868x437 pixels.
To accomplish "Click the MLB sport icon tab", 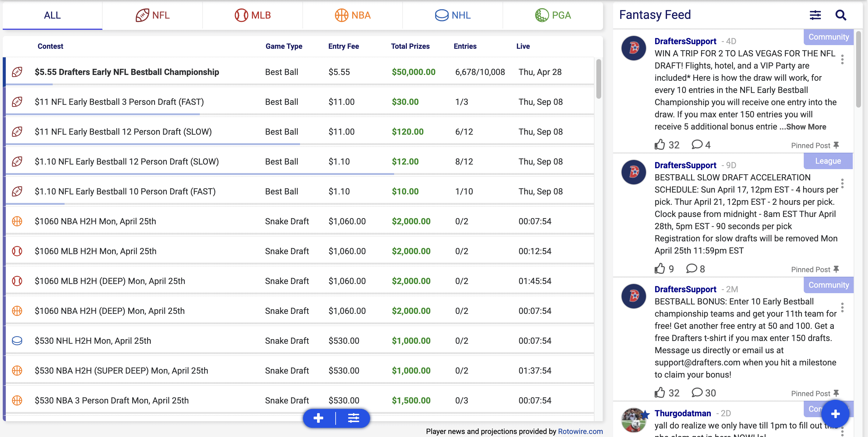I will 253,15.
